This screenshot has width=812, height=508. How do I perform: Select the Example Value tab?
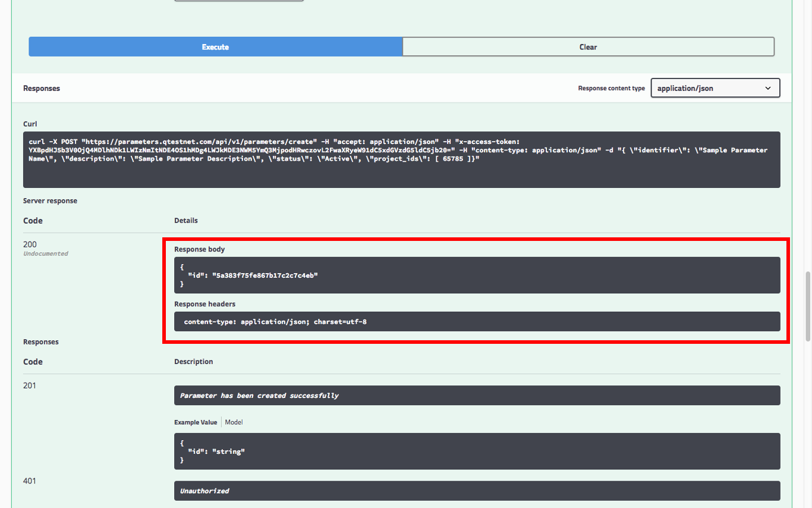tap(196, 422)
